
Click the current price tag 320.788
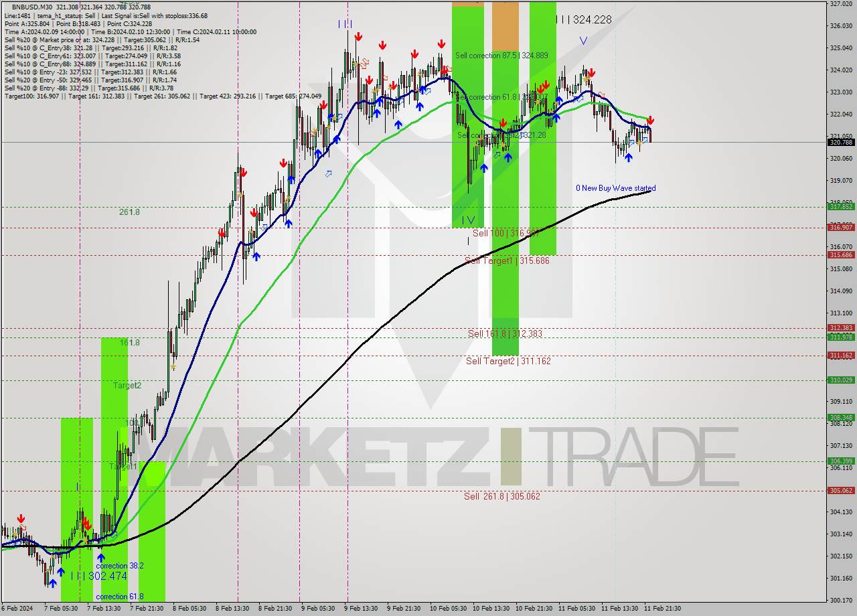[x=841, y=142]
